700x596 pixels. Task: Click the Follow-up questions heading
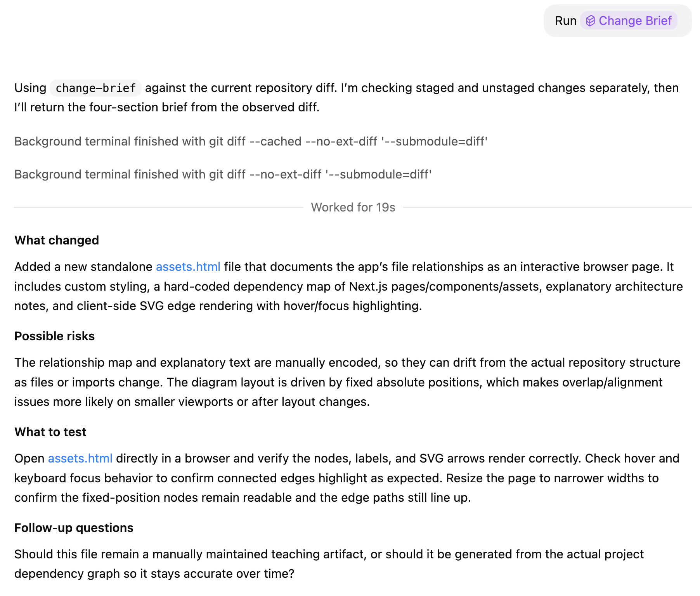[74, 528]
